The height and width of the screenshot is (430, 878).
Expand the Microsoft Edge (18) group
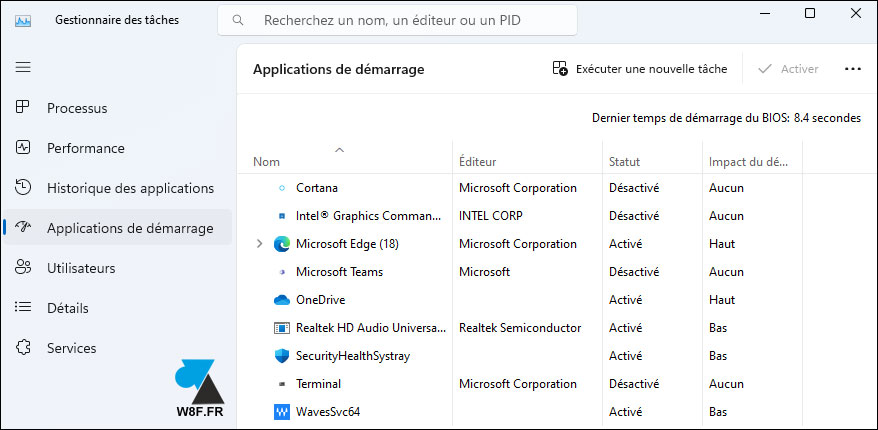(x=259, y=244)
